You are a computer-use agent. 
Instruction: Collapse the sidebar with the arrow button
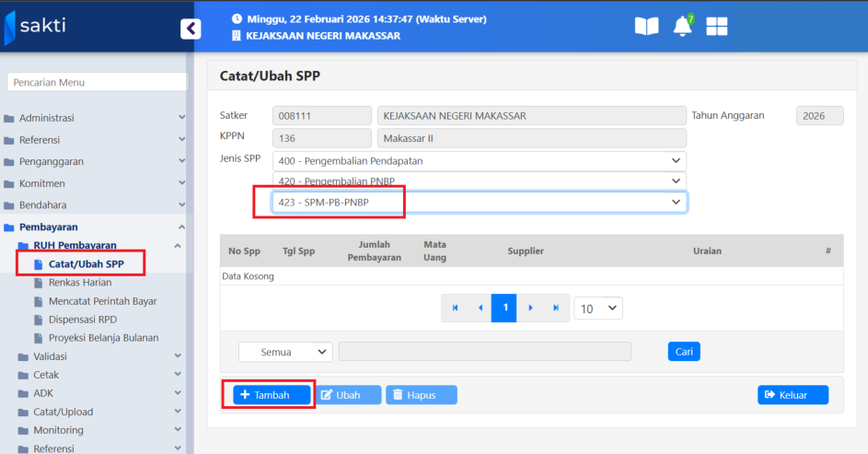click(x=191, y=29)
